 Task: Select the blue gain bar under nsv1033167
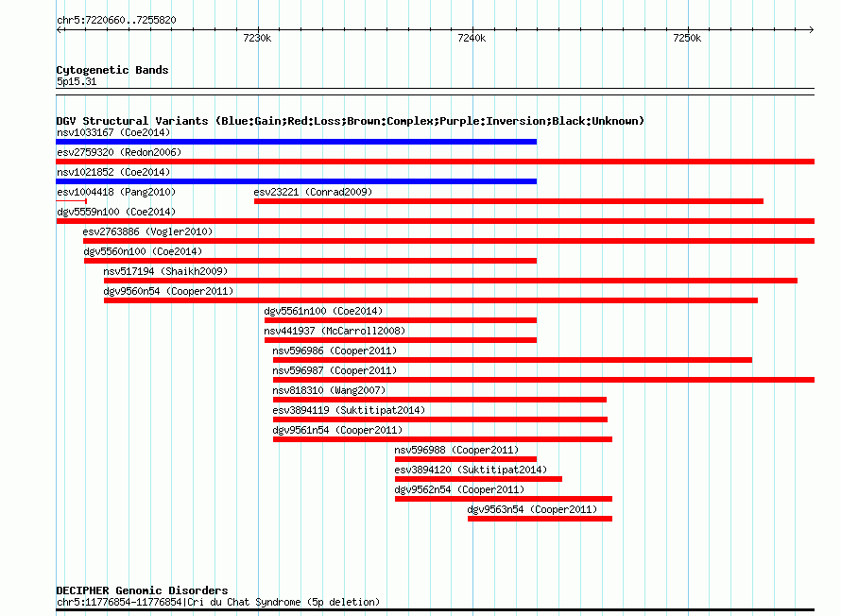pyautogui.click(x=296, y=142)
